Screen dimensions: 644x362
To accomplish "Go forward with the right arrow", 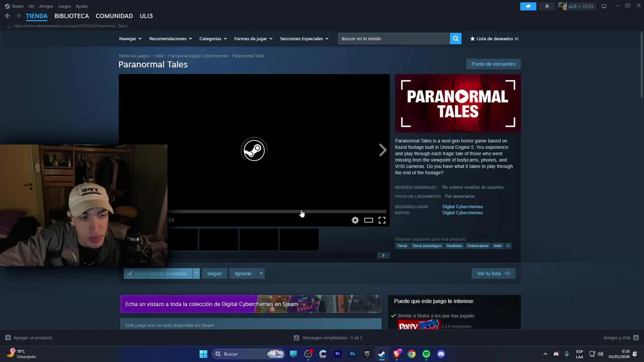I will [18, 16].
